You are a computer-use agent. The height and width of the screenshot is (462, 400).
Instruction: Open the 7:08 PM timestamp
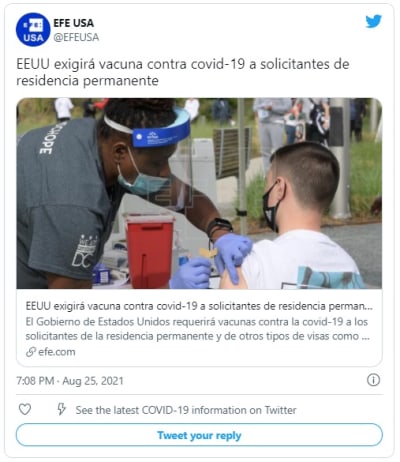coord(35,381)
